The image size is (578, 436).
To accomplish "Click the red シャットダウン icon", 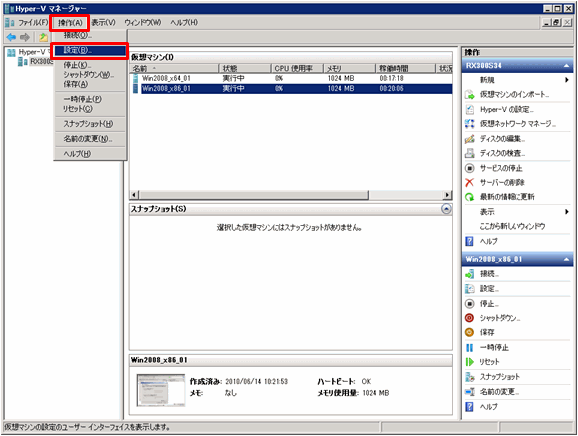I will [469, 318].
